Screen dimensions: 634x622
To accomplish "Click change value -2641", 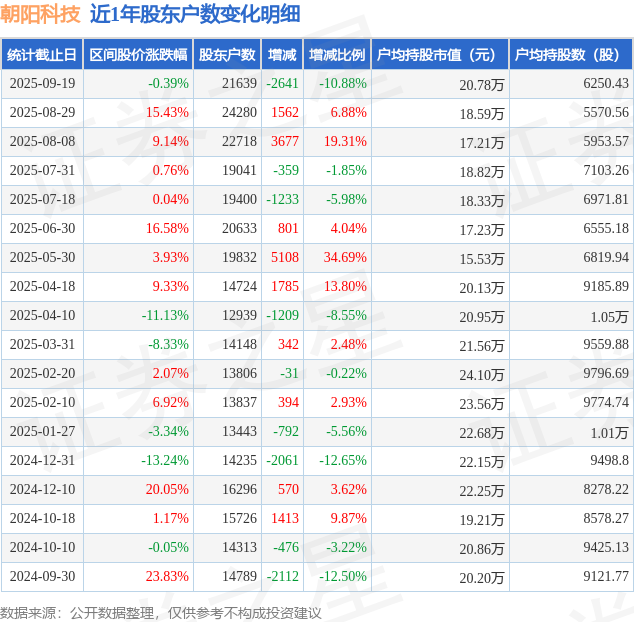I will click(282, 83).
